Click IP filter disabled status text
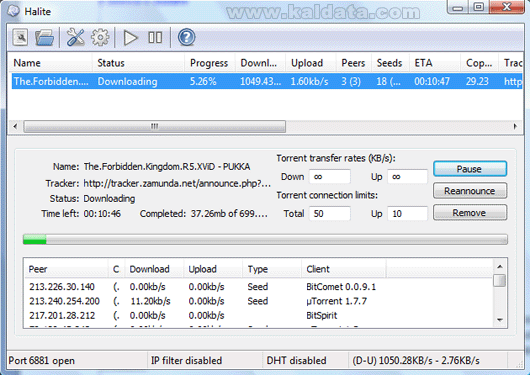The width and height of the screenshot is (530, 375). (186, 360)
